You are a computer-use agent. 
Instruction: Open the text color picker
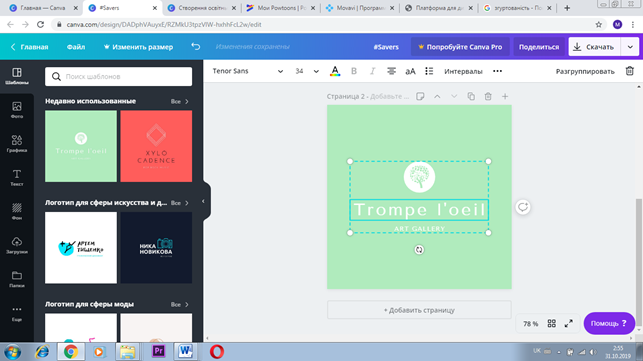click(335, 71)
